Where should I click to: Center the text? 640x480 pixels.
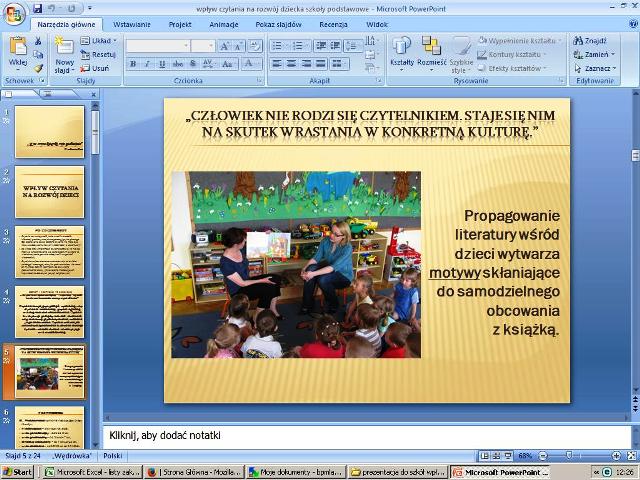pos(291,64)
